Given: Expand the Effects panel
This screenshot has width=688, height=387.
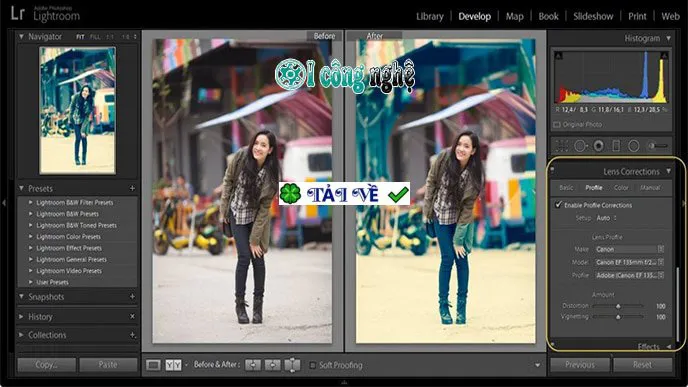Looking at the screenshot, I should click(668, 347).
